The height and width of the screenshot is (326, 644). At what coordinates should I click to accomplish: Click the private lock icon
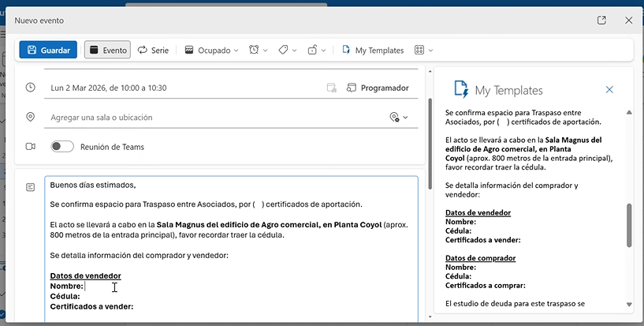coord(312,50)
